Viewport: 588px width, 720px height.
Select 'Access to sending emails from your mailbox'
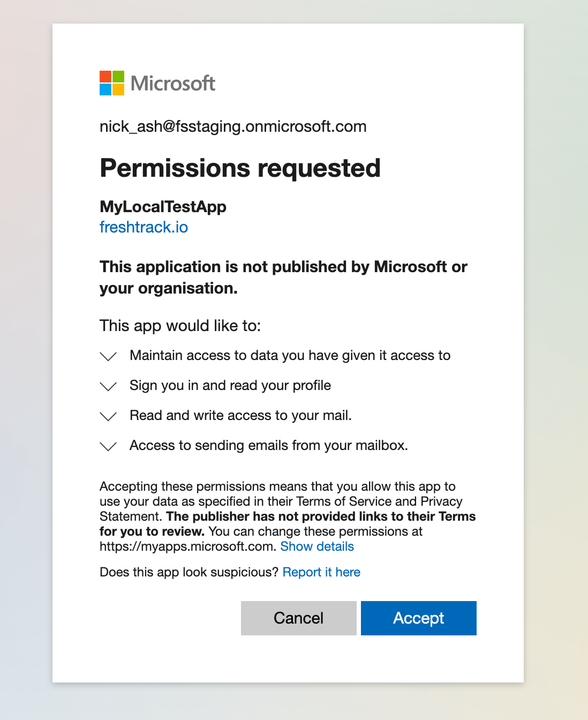point(269,446)
